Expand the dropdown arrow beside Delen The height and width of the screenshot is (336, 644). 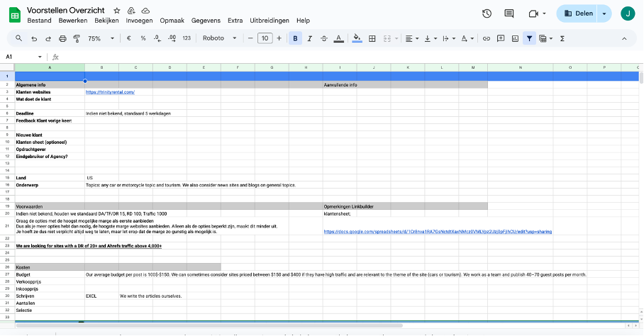[604, 13]
